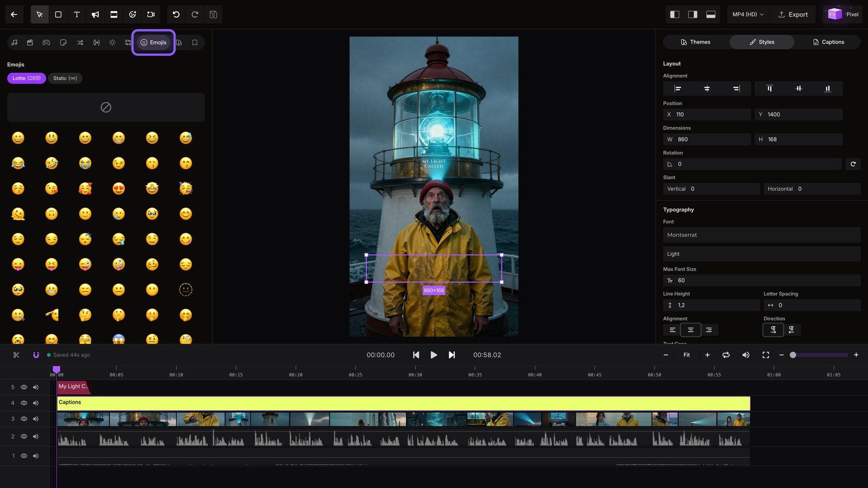
Task: Switch to the Themes tab
Action: tap(695, 42)
